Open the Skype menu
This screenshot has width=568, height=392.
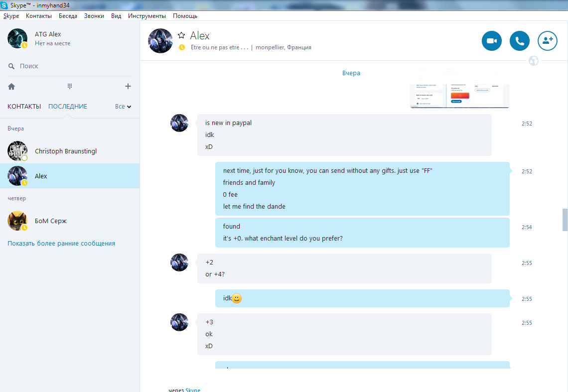coord(11,16)
